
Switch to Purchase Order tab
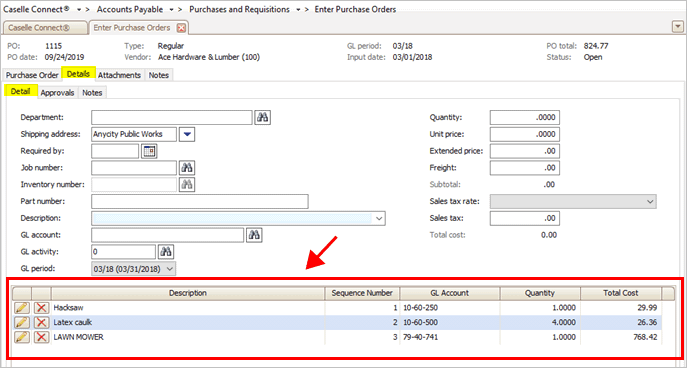pos(32,75)
